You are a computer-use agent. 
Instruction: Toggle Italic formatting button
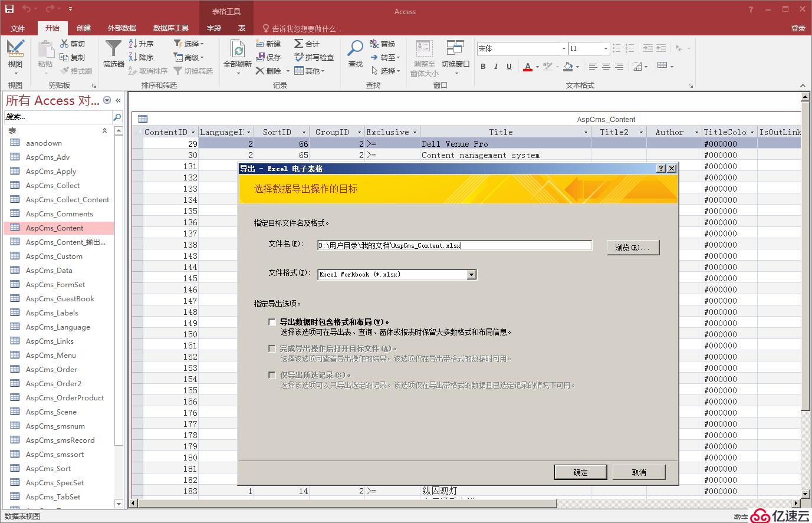click(496, 67)
